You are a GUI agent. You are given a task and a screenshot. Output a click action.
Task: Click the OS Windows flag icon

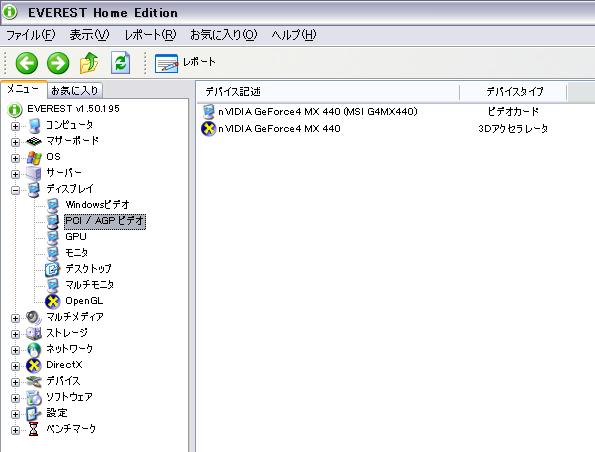[34, 157]
